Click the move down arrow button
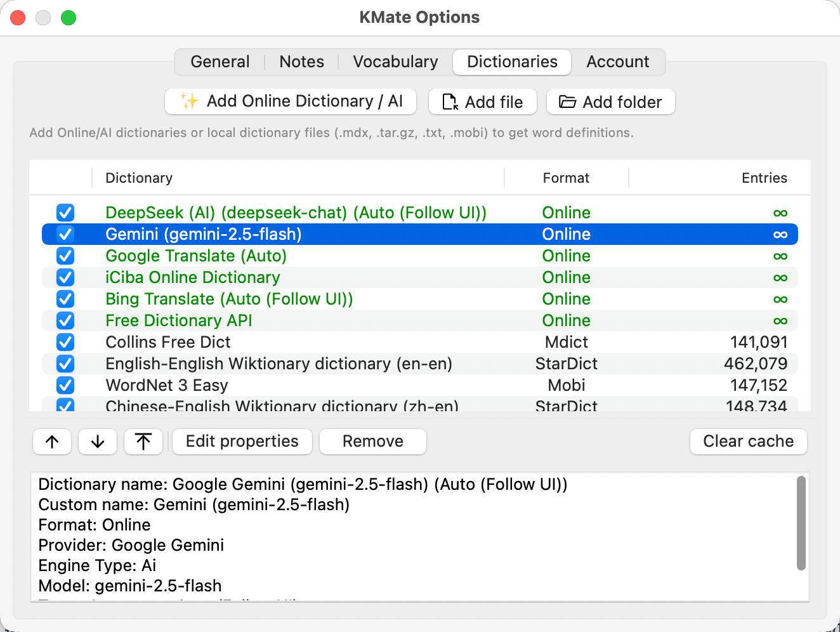840x632 pixels. [x=98, y=442]
